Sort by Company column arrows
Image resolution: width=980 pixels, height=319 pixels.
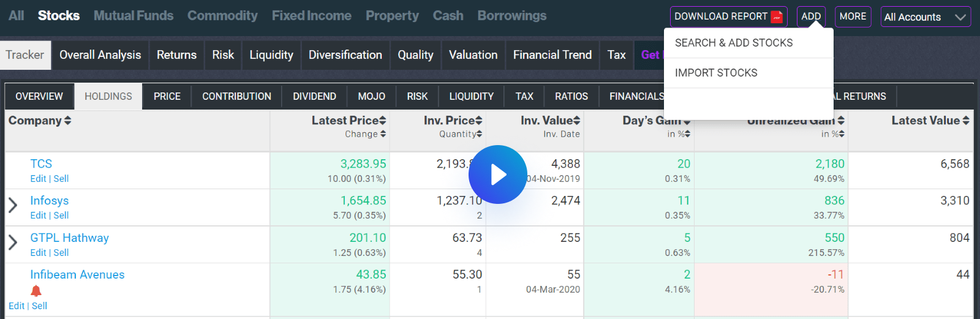tap(67, 121)
